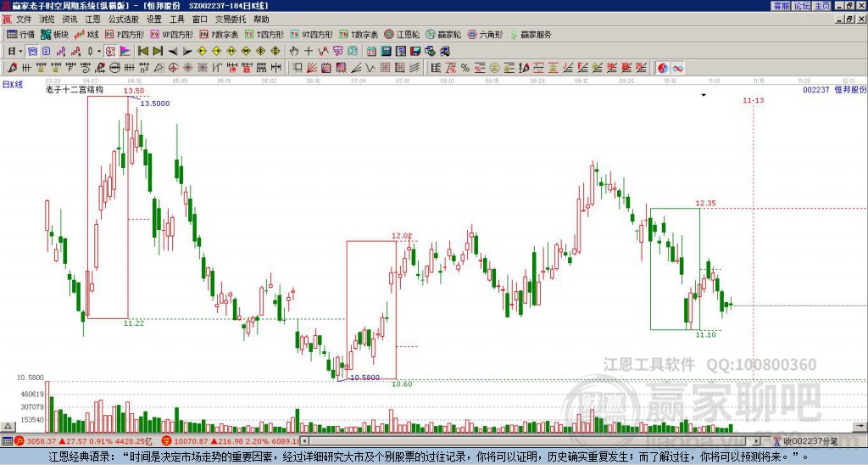This screenshot has height=465, width=868.
Task: Select the crosshair cursor tool
Action: point(309,51)
